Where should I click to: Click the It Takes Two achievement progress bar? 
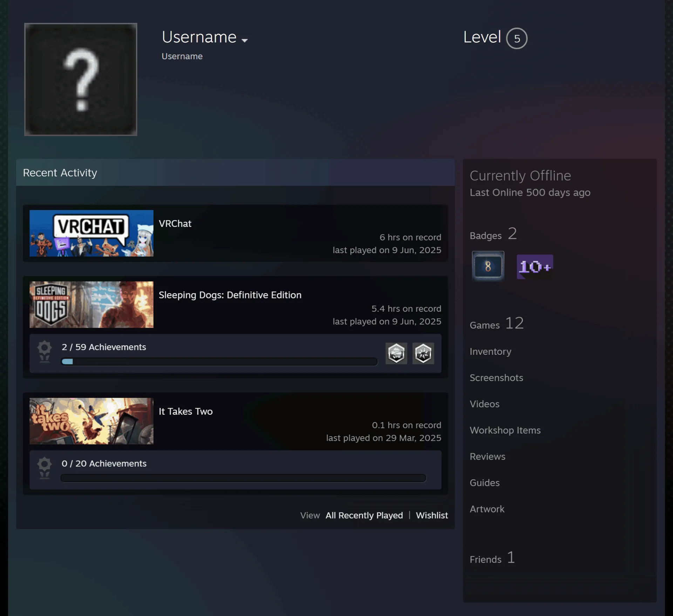243,478
